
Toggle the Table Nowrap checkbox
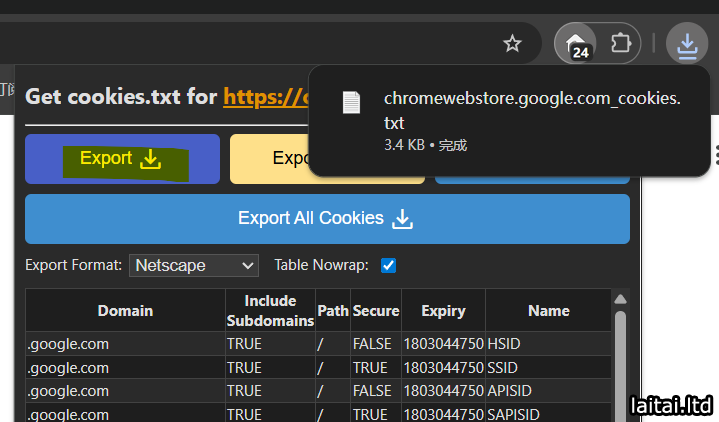pos(389,266)
